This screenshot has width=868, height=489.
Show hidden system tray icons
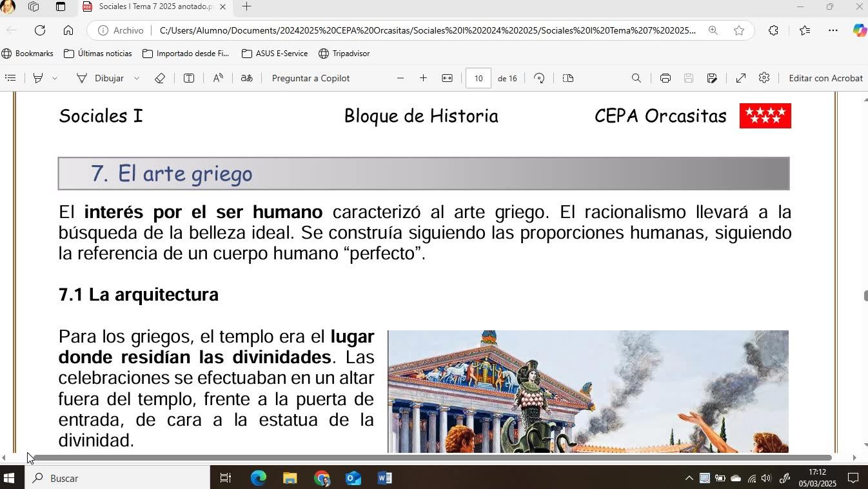(x=689, y=479)
